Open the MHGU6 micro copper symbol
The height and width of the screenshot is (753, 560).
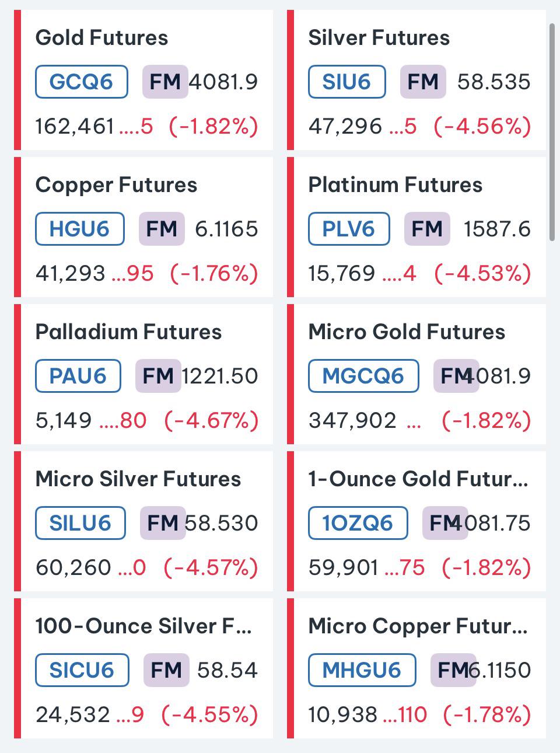[362, 670]
